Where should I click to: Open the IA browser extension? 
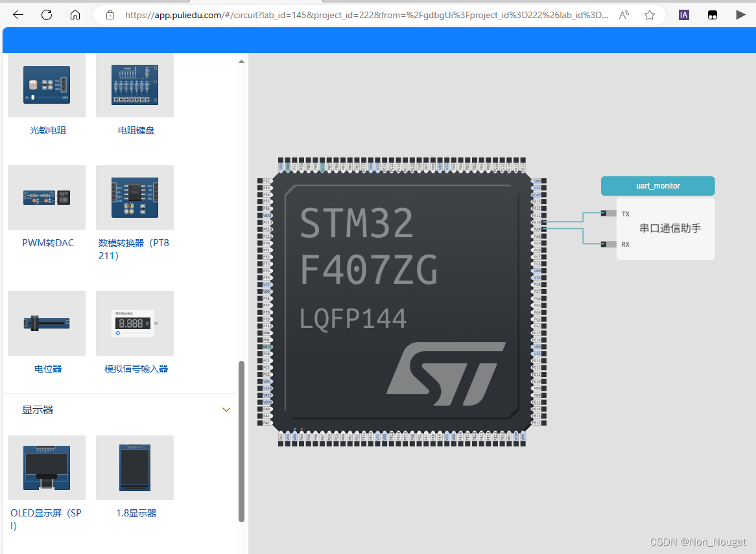point(683,14)
